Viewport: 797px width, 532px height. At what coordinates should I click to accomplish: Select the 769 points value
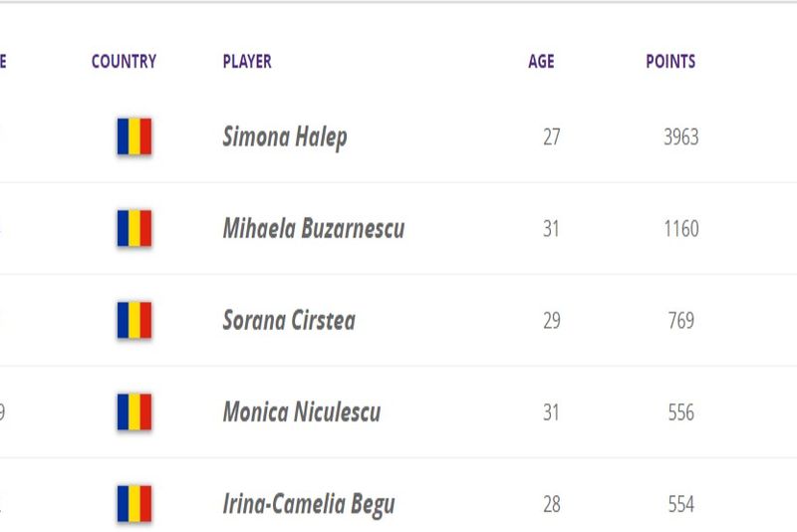681,321
